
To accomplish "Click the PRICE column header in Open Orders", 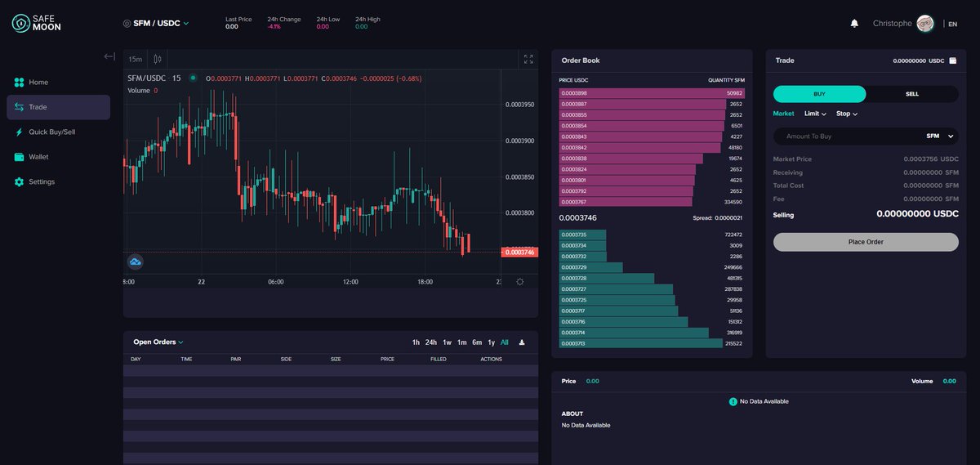I will coord(387,360).
